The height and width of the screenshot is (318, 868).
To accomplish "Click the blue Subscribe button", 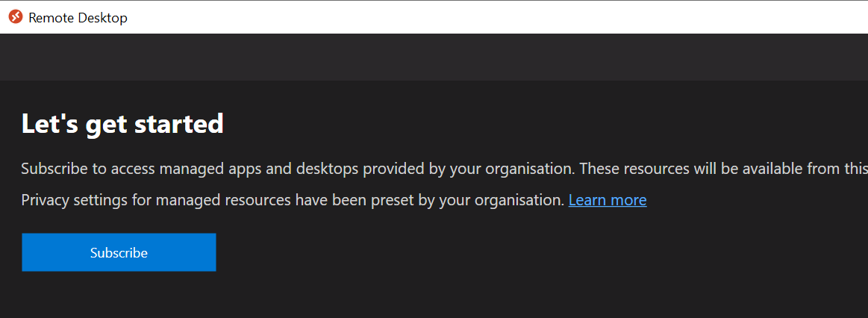I will [119, 252].
